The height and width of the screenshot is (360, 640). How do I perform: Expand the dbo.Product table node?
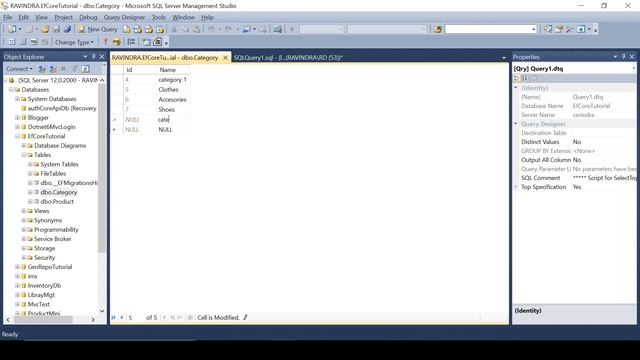click(x=30, y=202)
